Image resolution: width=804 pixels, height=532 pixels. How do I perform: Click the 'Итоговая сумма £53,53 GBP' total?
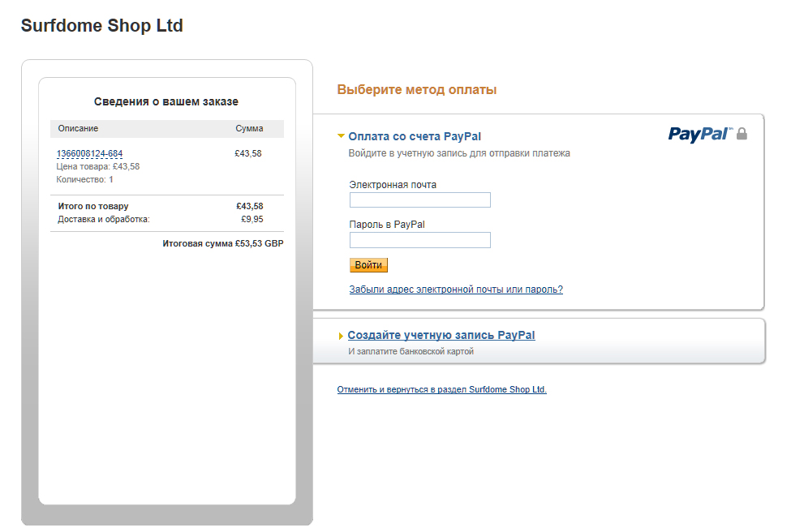click(x=223, y=242)
